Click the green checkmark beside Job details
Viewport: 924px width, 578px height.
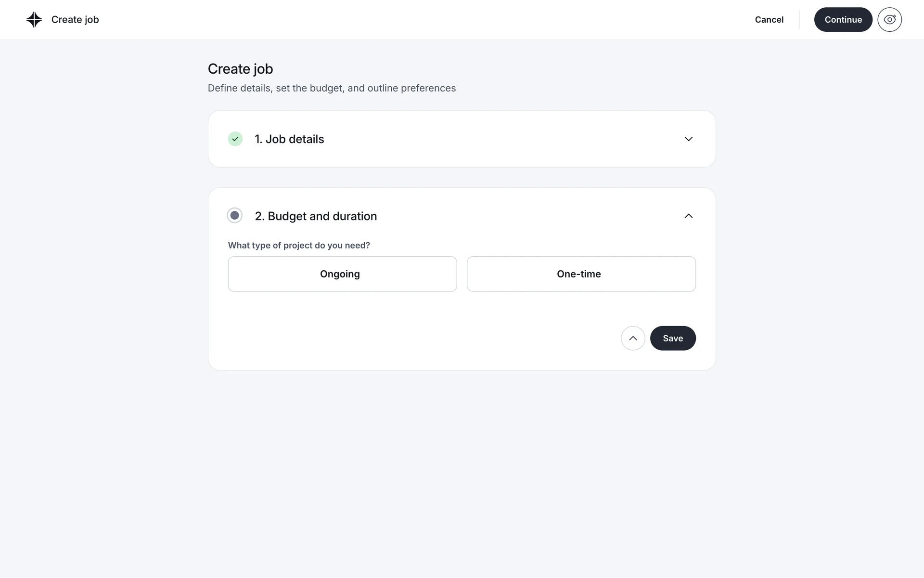pyautogui.click(x=235, y=139)
